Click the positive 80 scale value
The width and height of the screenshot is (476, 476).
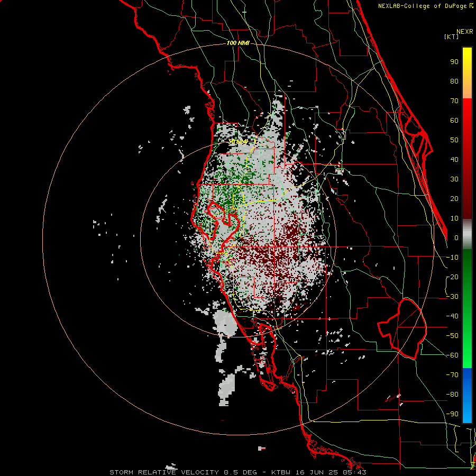[454, 81]
